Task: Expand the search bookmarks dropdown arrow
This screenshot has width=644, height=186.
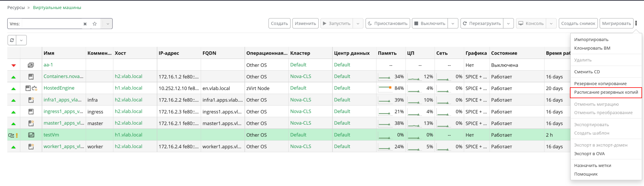Action: pos(108,24)
